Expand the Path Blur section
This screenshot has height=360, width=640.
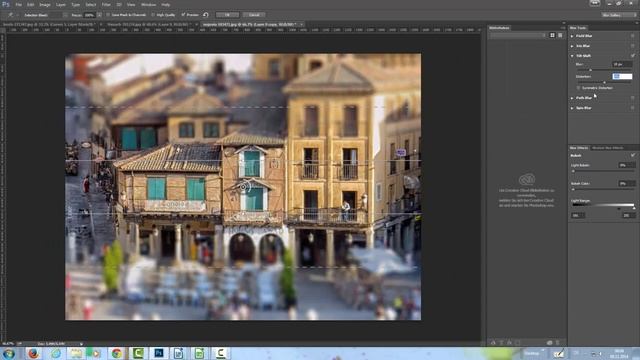click(572, 98)
